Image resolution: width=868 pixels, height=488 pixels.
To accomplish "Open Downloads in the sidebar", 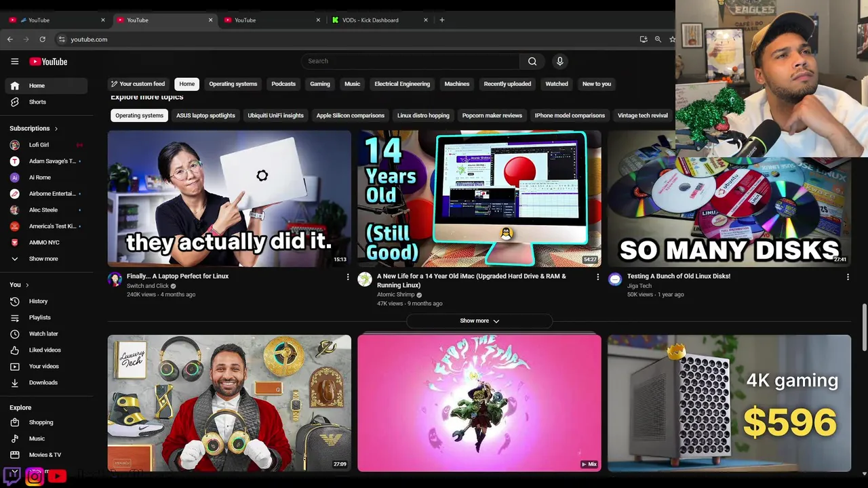I will 46,382.
